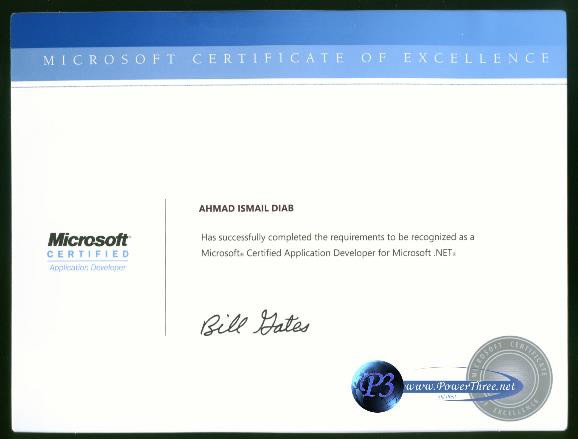Click the word MICROSOFT in header banner

point(110,59)
